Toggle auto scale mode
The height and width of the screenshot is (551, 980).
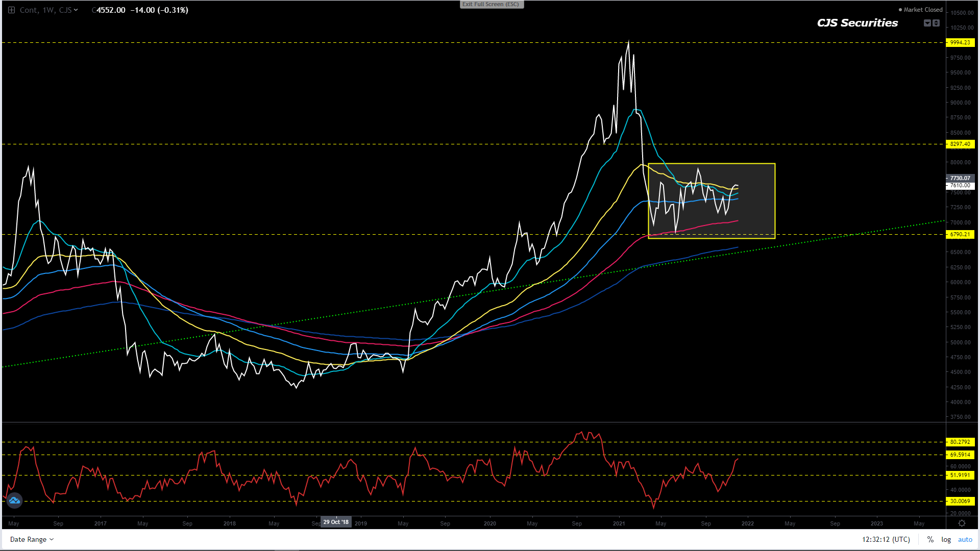tap(965, 539)
